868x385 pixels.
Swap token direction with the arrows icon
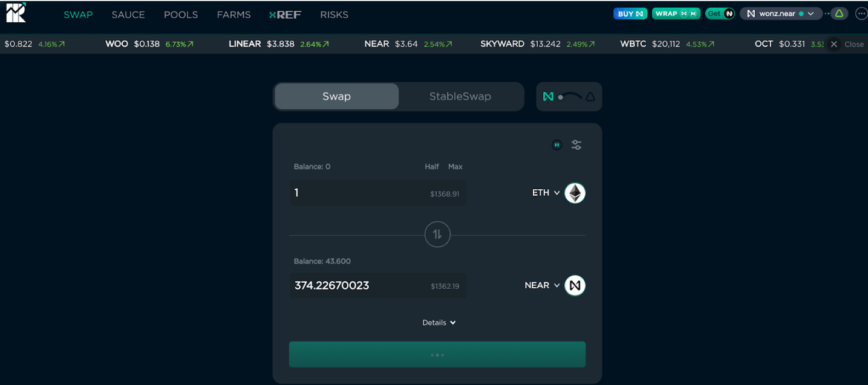(x=437, y=235)
